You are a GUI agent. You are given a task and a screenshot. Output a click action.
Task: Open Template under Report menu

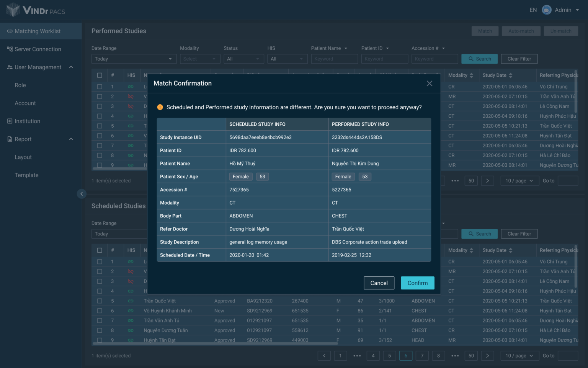pos(26,175)
